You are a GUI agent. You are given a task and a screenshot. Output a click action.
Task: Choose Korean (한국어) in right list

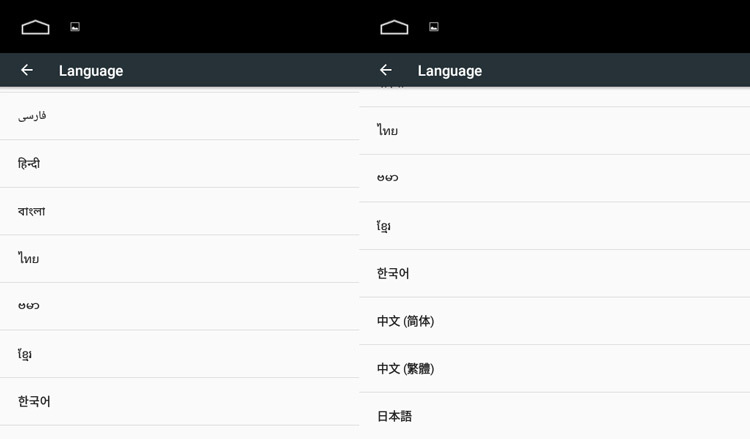pyautogui.click(x=554, y=274)
